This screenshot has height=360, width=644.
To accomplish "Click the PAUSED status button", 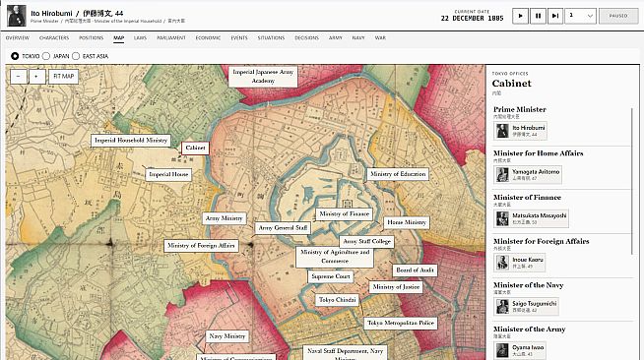I will (618, 16).
